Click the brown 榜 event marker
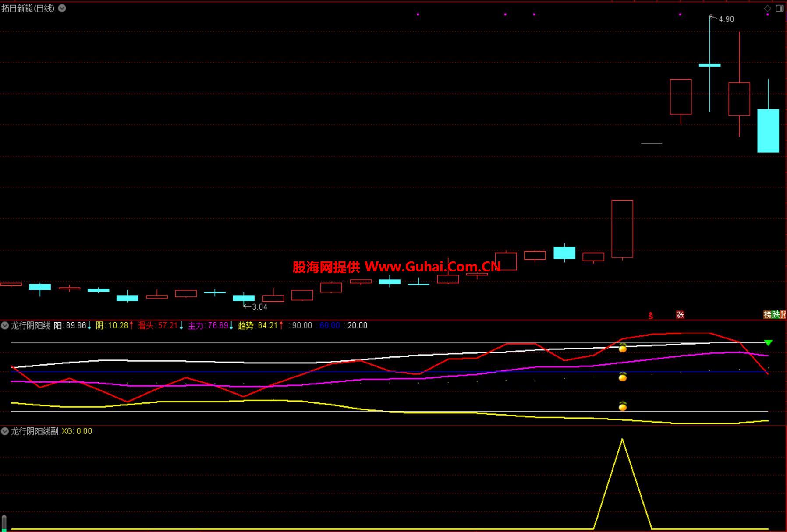This screenshot has height=532, width=787. pos(767,314)
